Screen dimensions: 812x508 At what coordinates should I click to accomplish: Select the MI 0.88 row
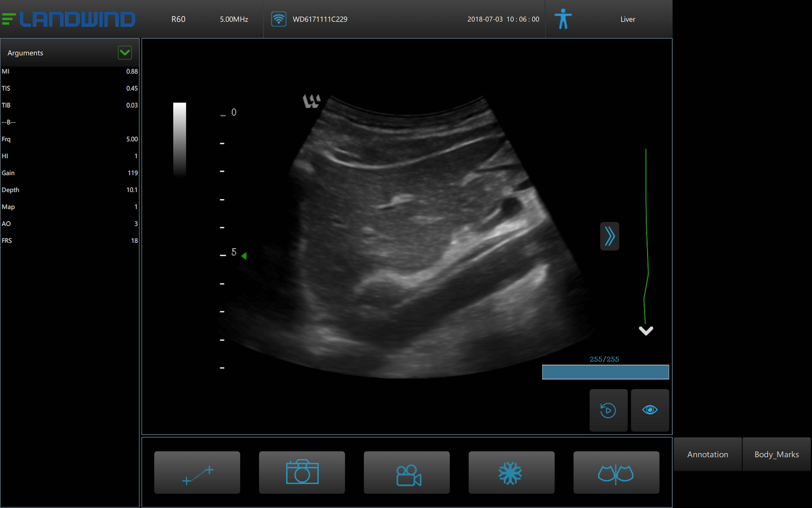(70, 71)
